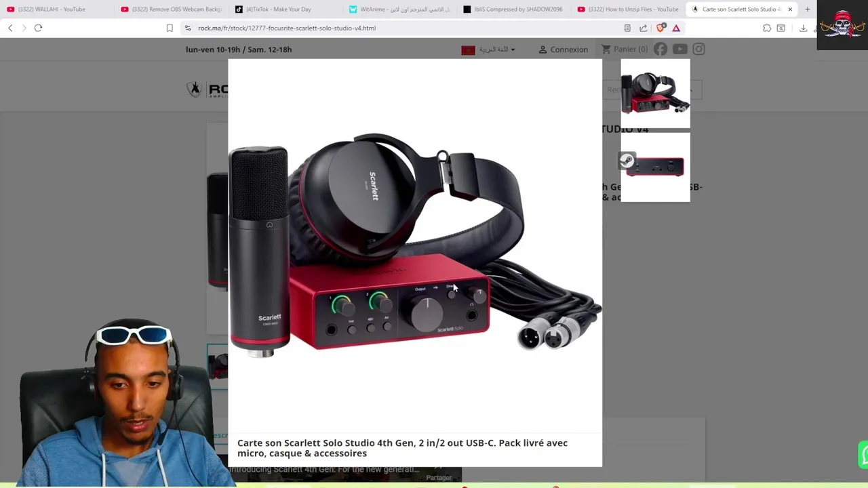Viewport: 868px width, 488px height.
Task: Toggle the browser sidebar panel icon
Action: tap(781, 28)
